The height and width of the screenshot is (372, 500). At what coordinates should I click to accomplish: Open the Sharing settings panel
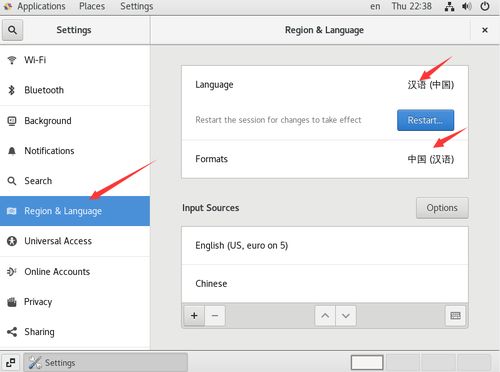(x=75, y=332)
